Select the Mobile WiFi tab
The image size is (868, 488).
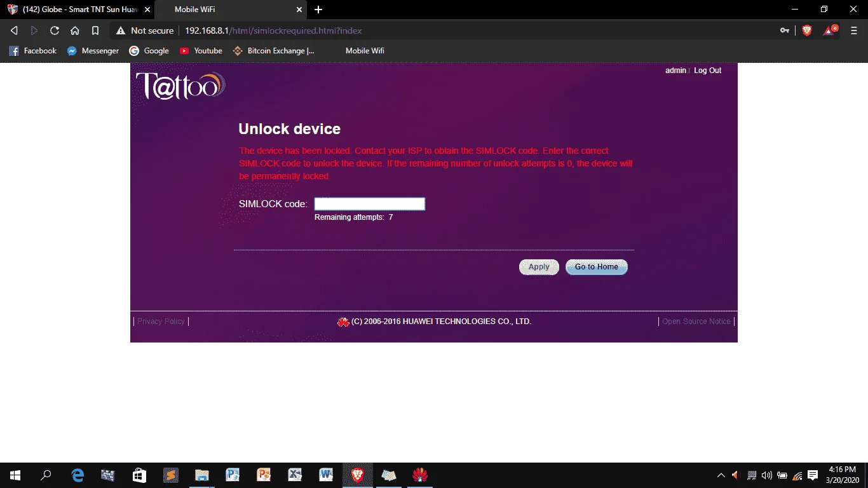click(231, 10)
